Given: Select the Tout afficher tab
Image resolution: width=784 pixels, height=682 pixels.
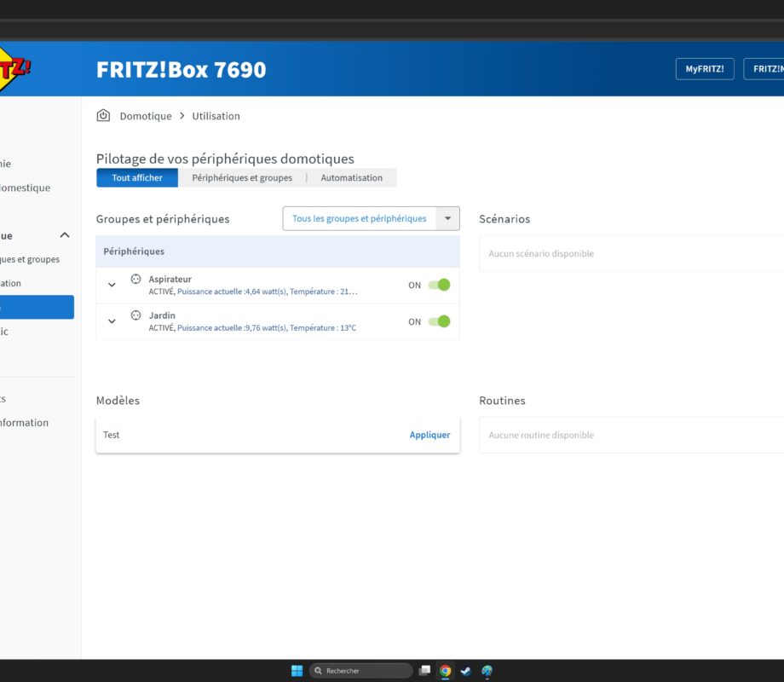Looking at the screenshot, I should pyautogui.click(x=137, y=177).
